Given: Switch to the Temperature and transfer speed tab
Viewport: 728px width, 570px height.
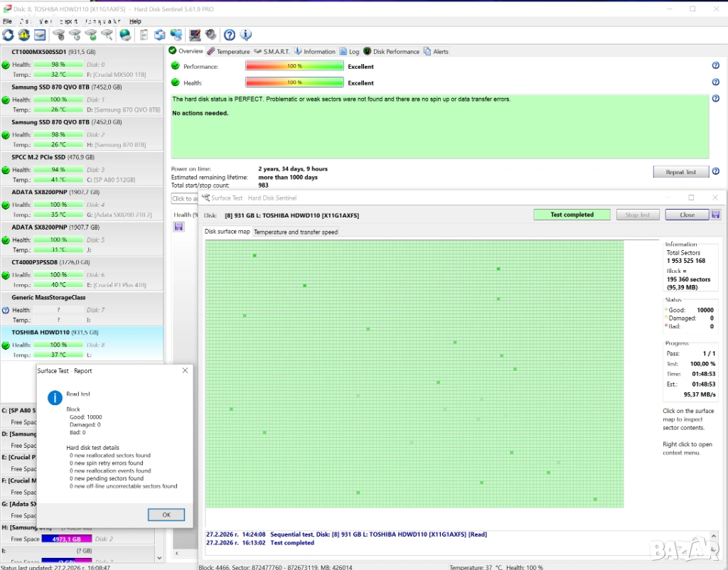Looking at the screenshot, I should pos(296,232).
